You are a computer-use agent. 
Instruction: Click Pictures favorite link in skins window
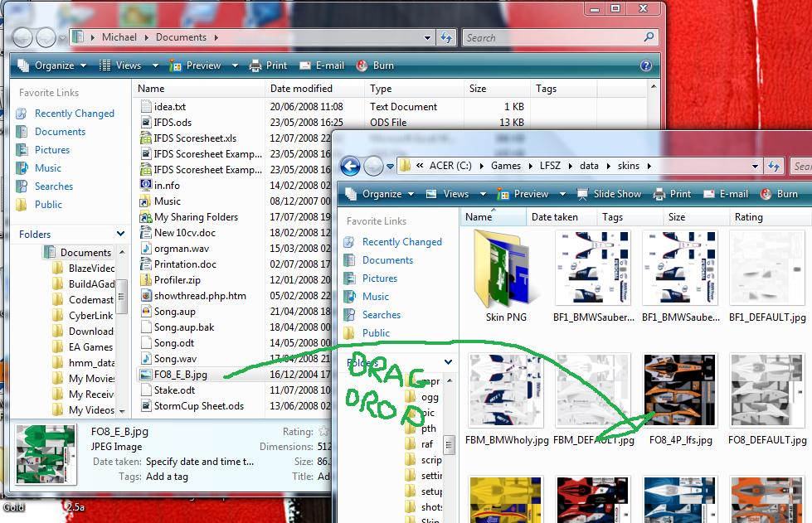[x=380, y=278]
